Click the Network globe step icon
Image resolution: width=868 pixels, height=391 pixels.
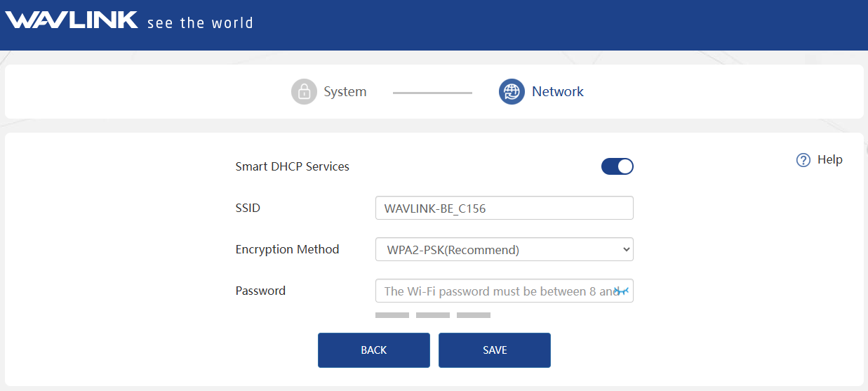click(x=512, y=91)
